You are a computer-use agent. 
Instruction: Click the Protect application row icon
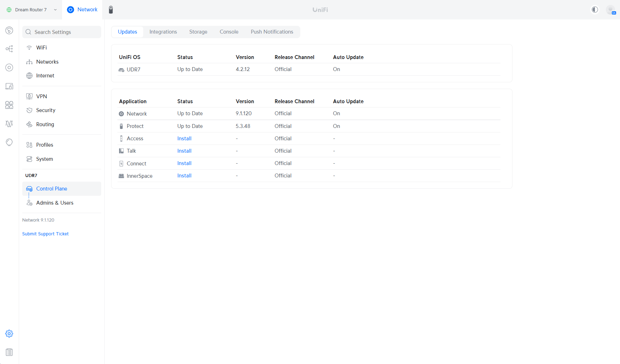(x=121, y=126)
